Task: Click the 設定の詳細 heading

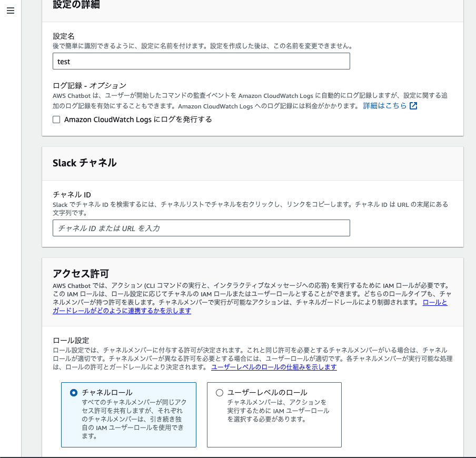Action: (x=76, y=5)
